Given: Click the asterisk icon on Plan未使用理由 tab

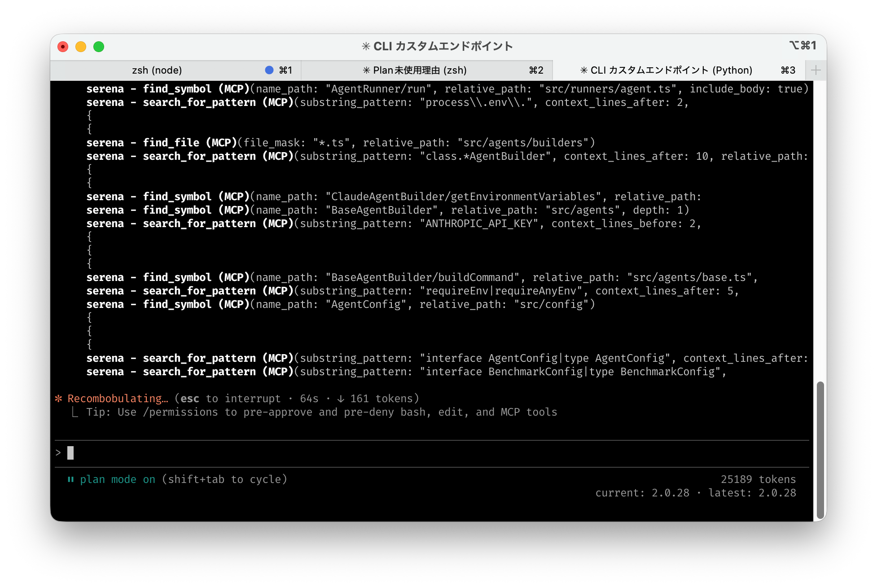Looking at the screenshot, I should click(x=366, y=70).
